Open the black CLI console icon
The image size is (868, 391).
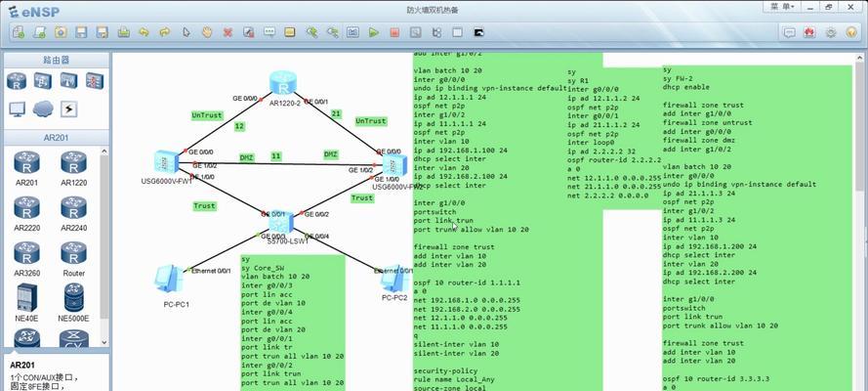tap(478, 32)
